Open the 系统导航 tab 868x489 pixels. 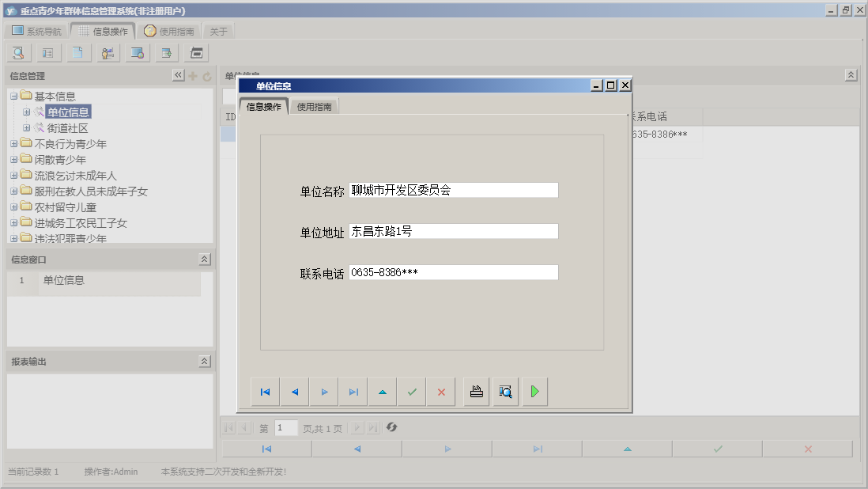(x=35, y=30)
